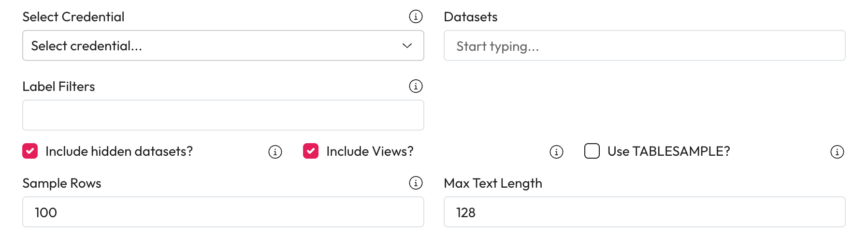Click the chevron arrow in credential dropdown

pyautogui.click(x=407, y=45)
